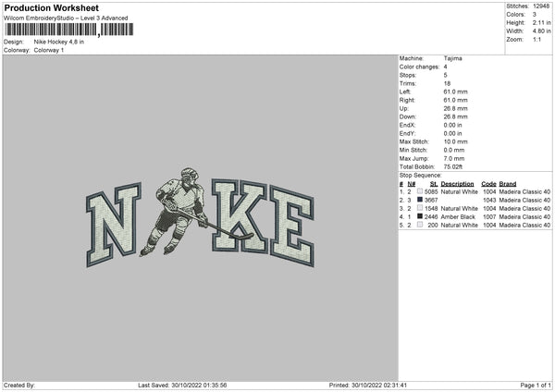Click the white swatch in stop row 3
This screenshot has width=555, height=392.
click(420, 208)
